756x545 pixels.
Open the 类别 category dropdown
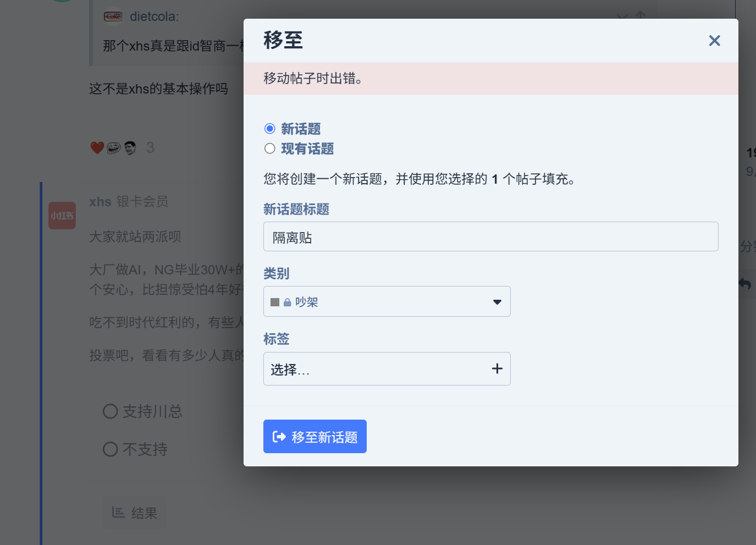tap(387, 301)
